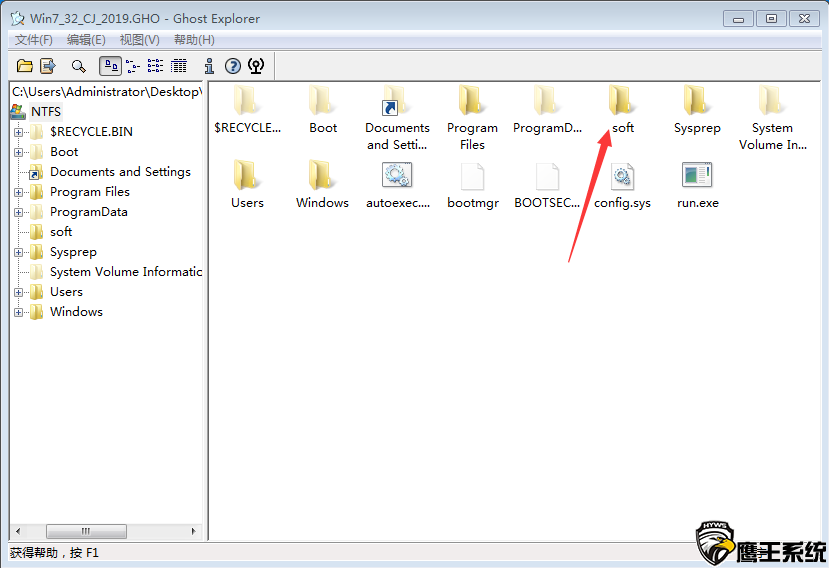Switch to Details view
The width and height of the screenshot is (829, 568).
[179, 66]
